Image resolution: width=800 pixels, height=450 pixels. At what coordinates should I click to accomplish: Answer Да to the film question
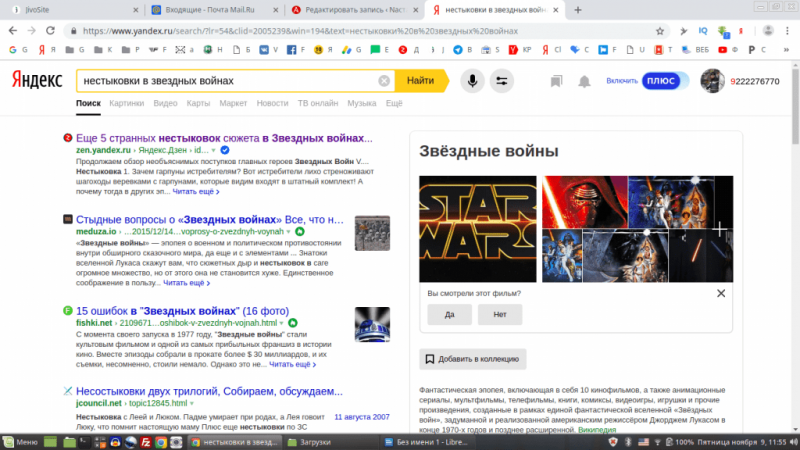pos(449,314)
